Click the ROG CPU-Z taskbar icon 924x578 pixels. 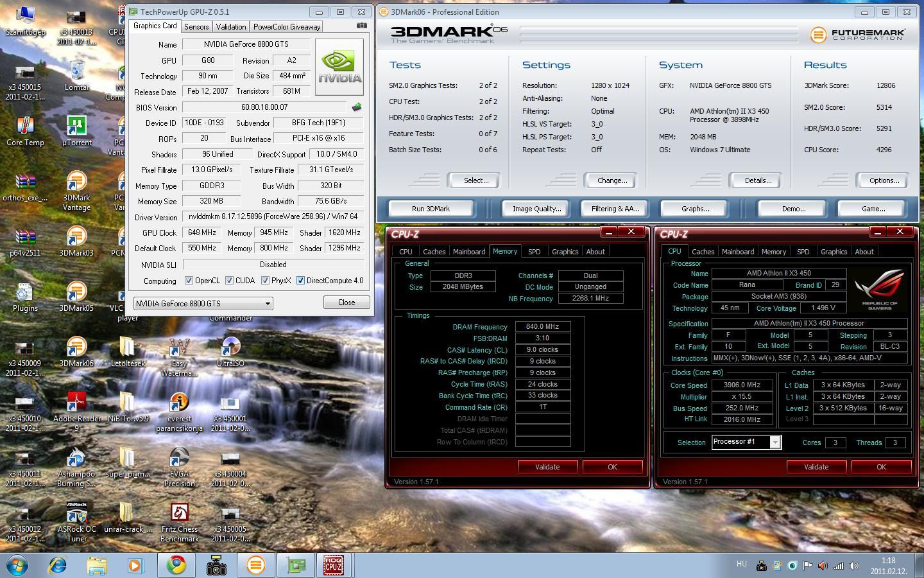point(334,565)
